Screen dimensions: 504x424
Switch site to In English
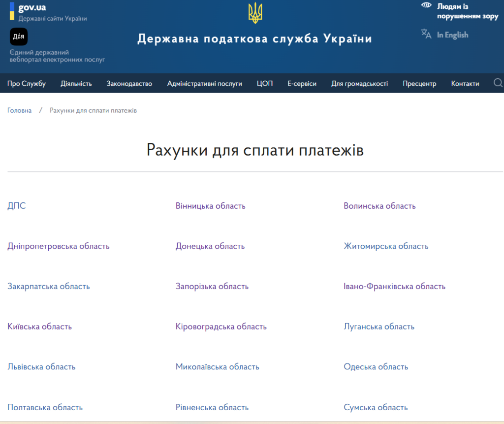[x=452, y=35]
